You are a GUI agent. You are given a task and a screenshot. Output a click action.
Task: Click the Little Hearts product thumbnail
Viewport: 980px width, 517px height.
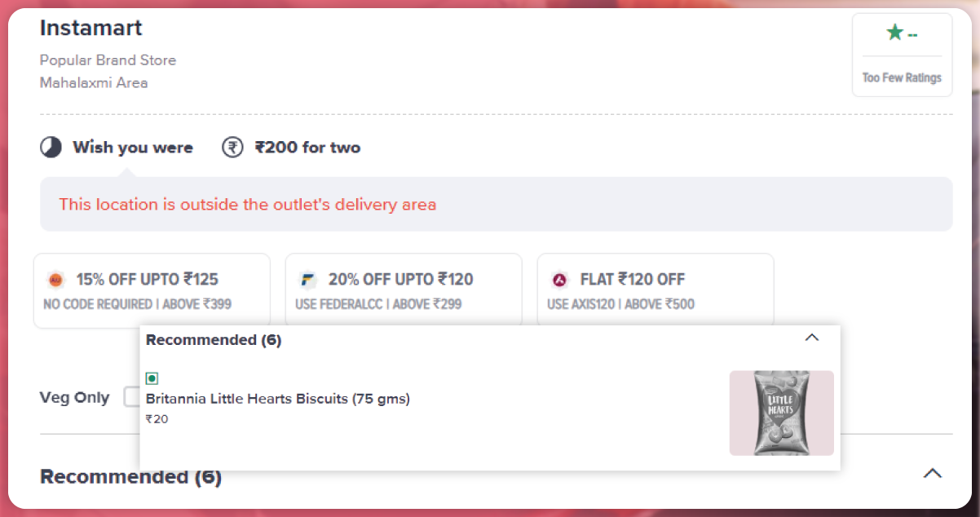click(x=781, y=413)
